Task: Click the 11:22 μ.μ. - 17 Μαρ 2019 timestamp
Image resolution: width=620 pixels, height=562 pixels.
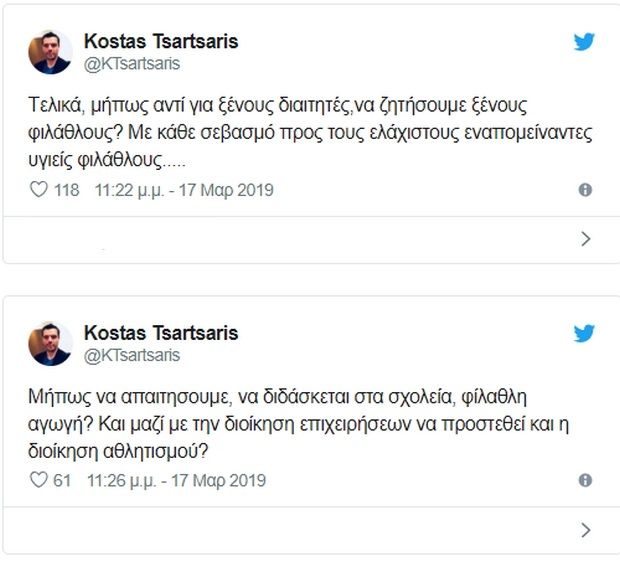Action: coord(184,190)
